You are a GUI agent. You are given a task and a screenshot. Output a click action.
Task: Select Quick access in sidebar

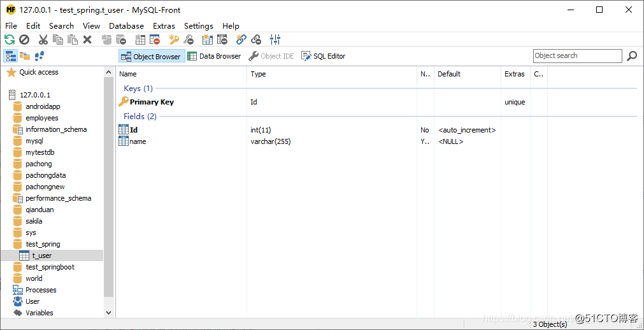tap(39, 73)
